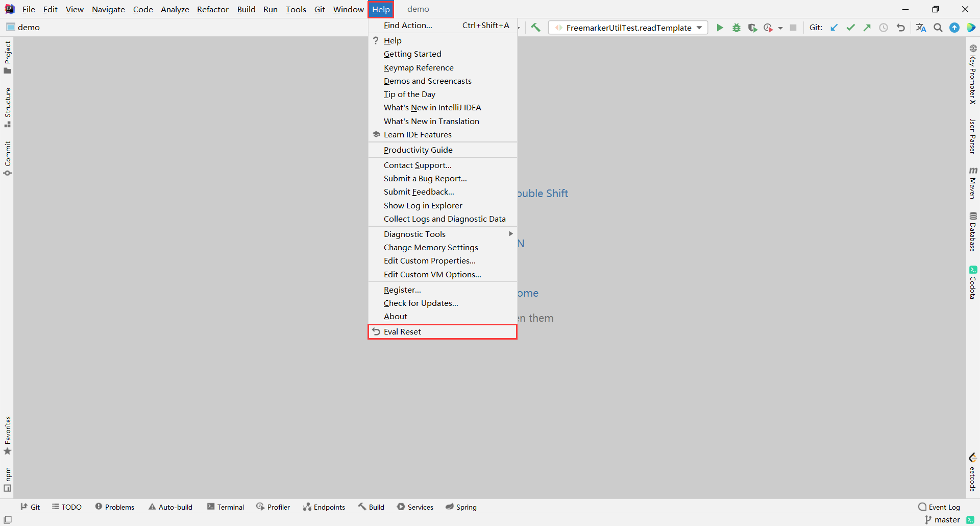This screenshot has height=526, width=980.
Task: Start debugging with the green bug icon
Action: (736, 28)
